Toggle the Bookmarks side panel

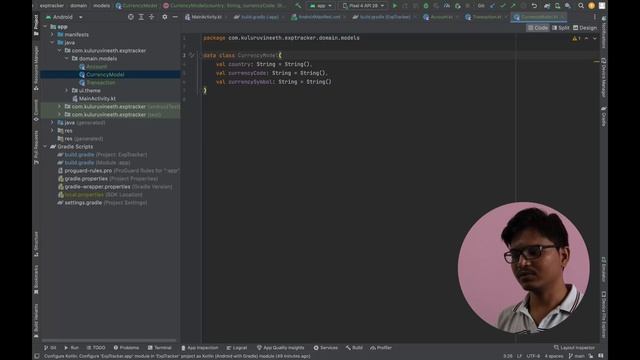click(x=36, y=280)
